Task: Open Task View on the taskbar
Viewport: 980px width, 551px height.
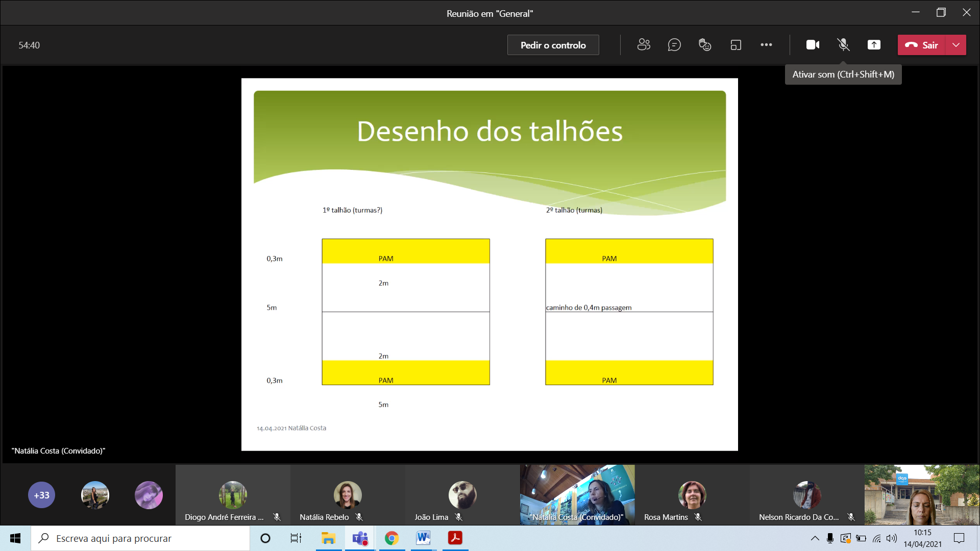Action: click(x=296, y=538)
